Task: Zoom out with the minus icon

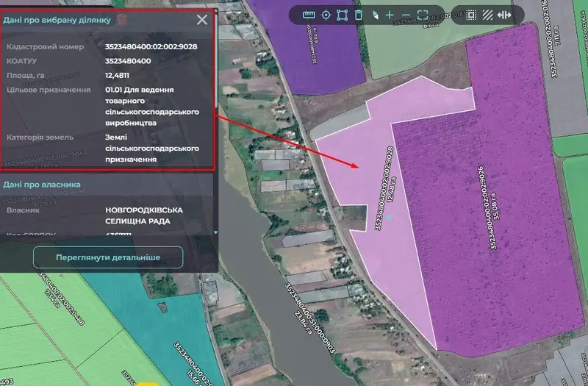Action: 406,15
